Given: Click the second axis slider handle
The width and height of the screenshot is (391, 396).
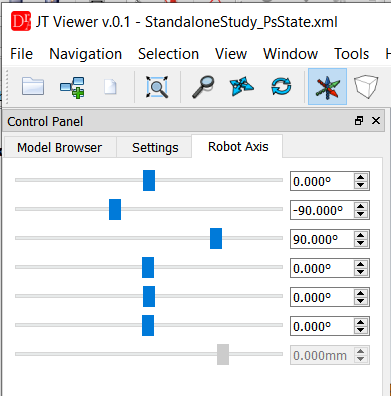Looking at the screenshot, I should click(x=115, y=209).
